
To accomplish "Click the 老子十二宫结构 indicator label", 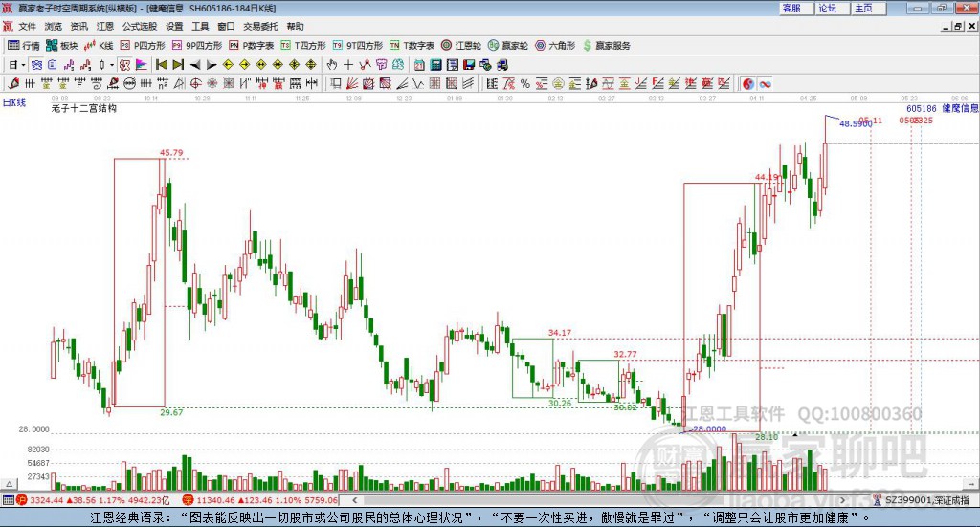I will tap(84, 108).
